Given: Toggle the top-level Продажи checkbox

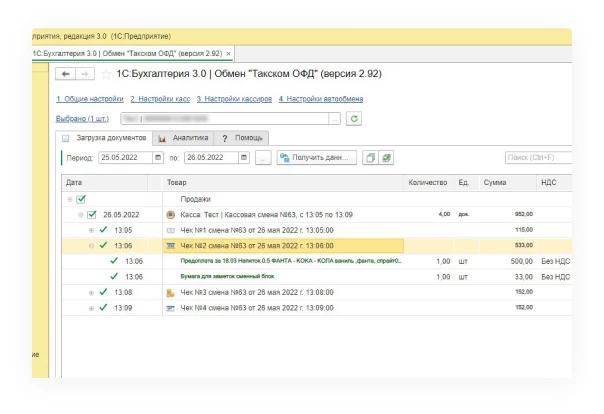Looking at the screenshot, I should coord(81,199).
